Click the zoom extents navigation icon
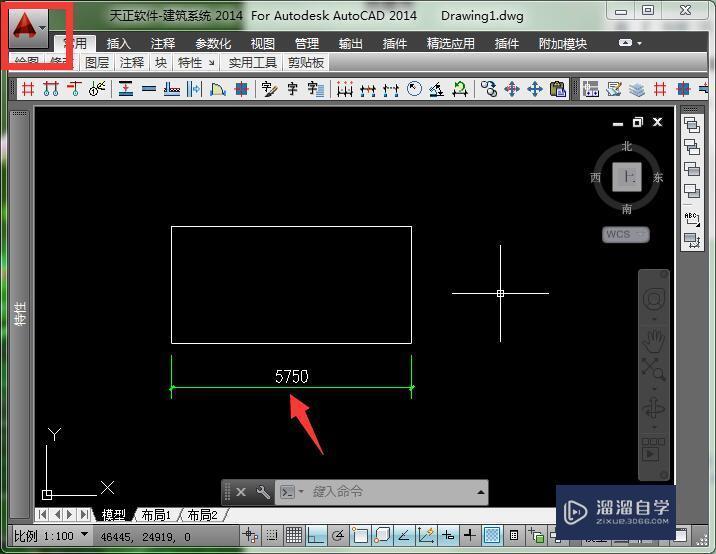The width and height of the screenshot is (716, 554). click(653, 369)
